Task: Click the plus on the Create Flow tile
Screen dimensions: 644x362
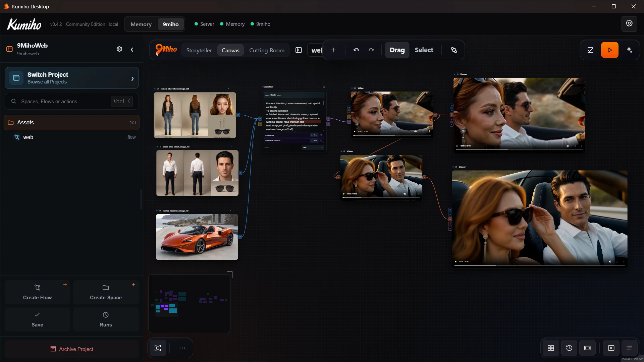Action: coord(65,285)
